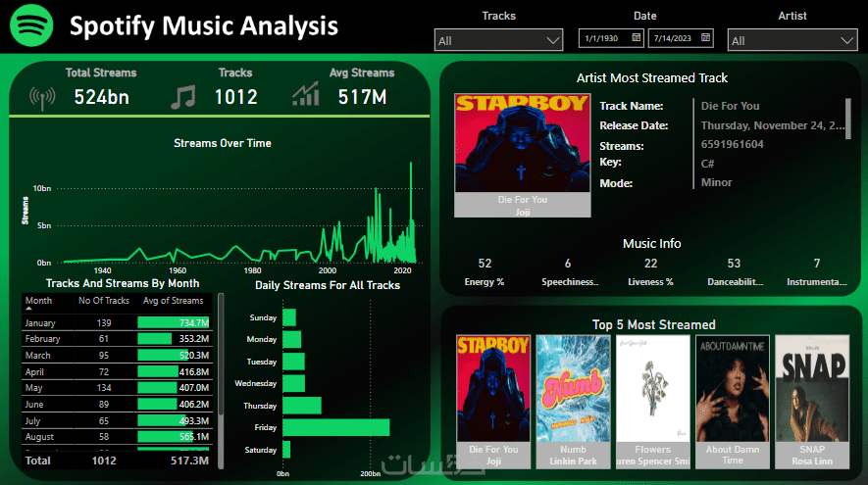Click the February 353.2M data bar
This screenshot has width=868, height=485.
coord(154,338)
